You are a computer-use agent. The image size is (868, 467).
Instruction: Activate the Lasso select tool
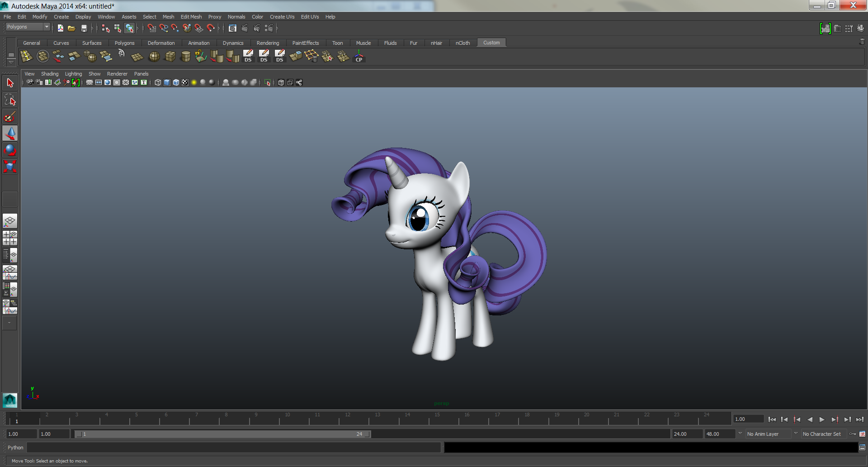[10, 100]
